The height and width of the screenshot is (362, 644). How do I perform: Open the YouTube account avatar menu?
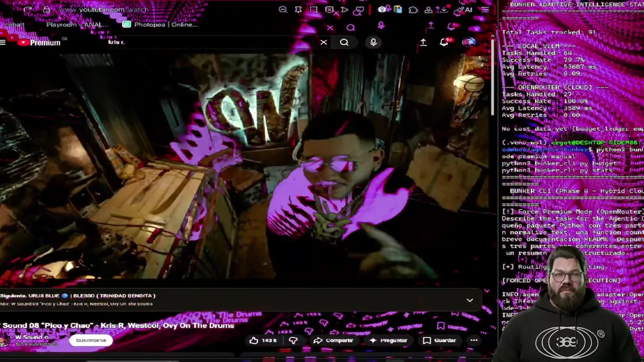[469, 42]
